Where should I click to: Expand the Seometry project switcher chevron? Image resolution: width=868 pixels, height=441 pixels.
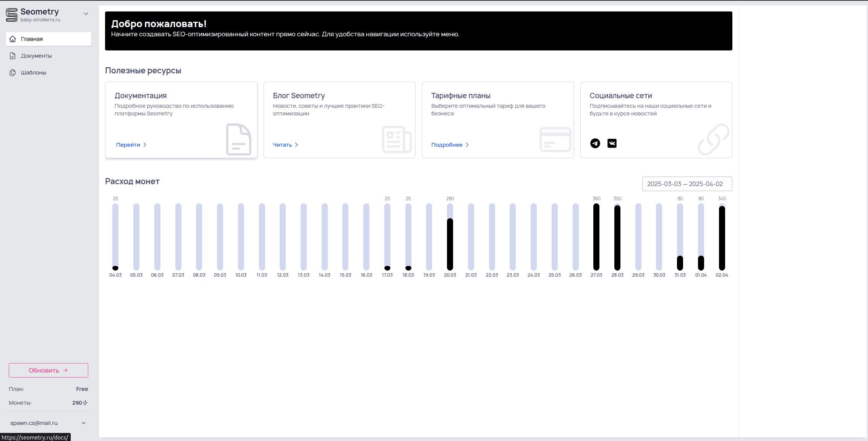(86, 14)
